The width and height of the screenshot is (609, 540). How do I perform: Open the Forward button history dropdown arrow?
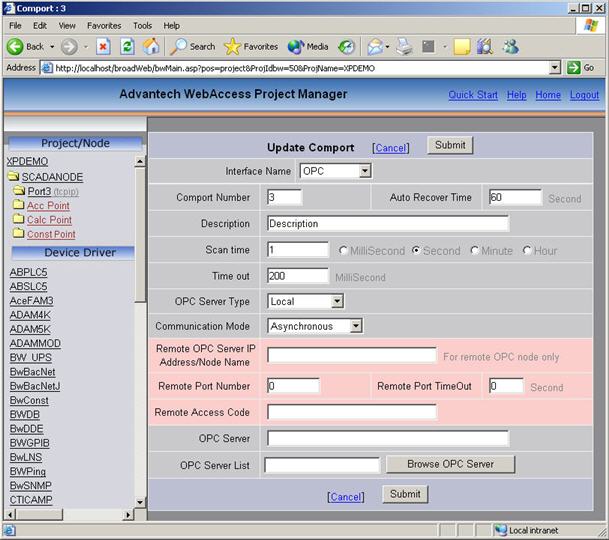click(86, 47)
